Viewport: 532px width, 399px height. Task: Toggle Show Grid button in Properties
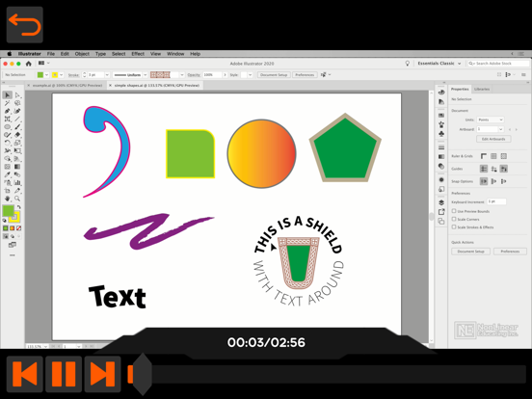click(x=493, y=156)
